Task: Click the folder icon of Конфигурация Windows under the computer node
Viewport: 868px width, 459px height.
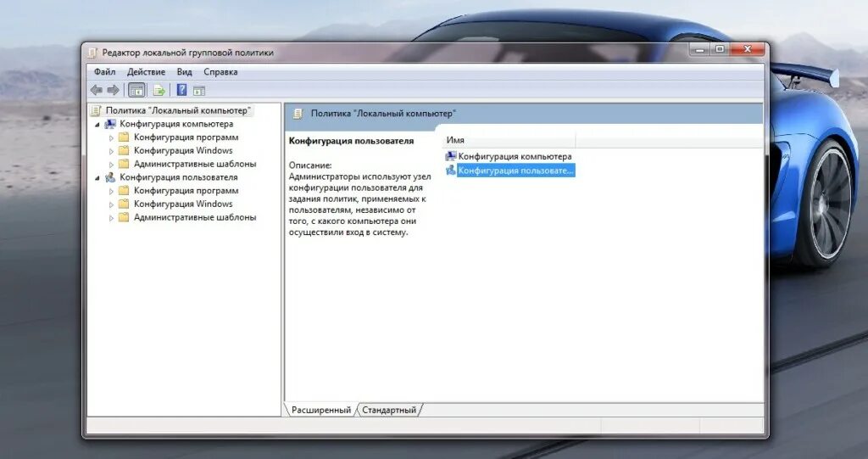Action: pyautogui.click(x=124, y=150)
